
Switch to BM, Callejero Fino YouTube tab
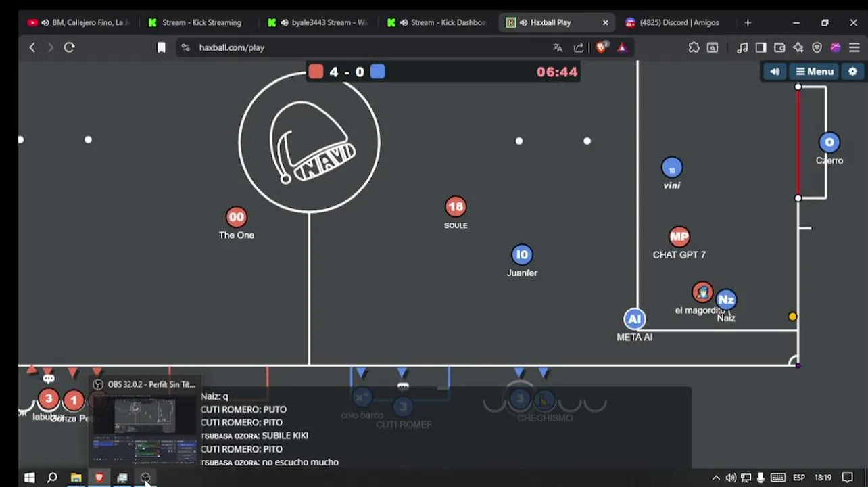point(78,22)
